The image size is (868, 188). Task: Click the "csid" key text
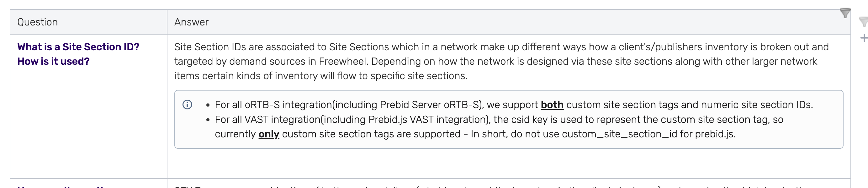pyautogui.click(x=521, y=119)
